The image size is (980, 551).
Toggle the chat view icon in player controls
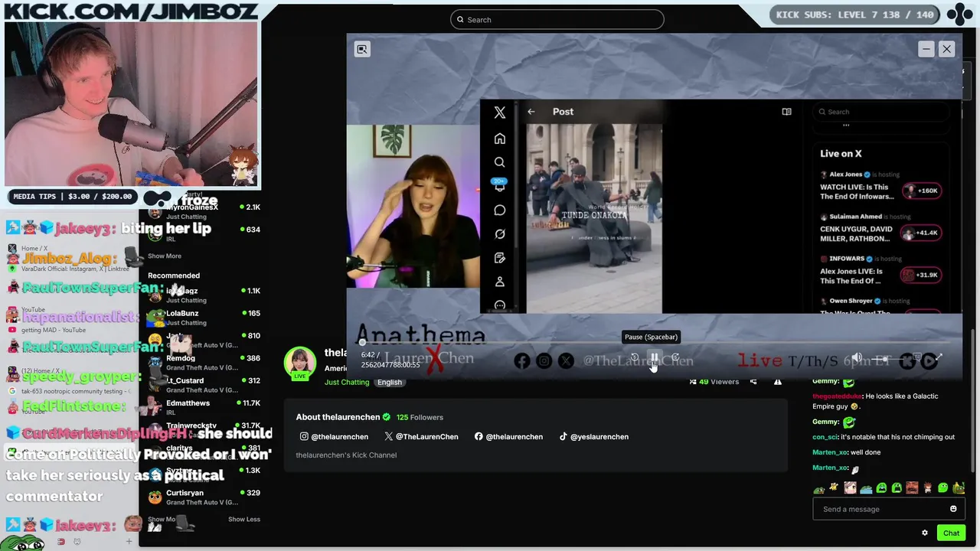tap(916, 358)
